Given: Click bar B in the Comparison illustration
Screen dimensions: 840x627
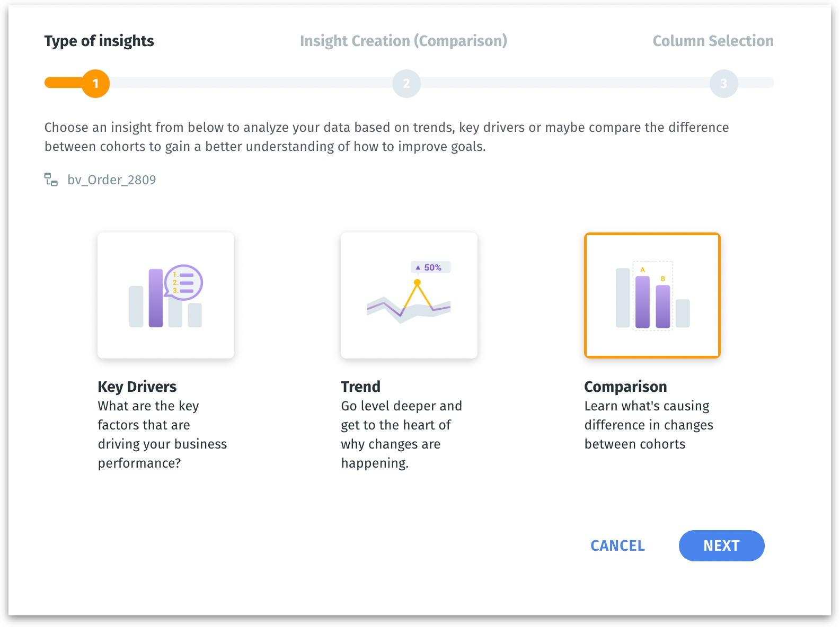Looking at the screenshot, I should [663, 306].
